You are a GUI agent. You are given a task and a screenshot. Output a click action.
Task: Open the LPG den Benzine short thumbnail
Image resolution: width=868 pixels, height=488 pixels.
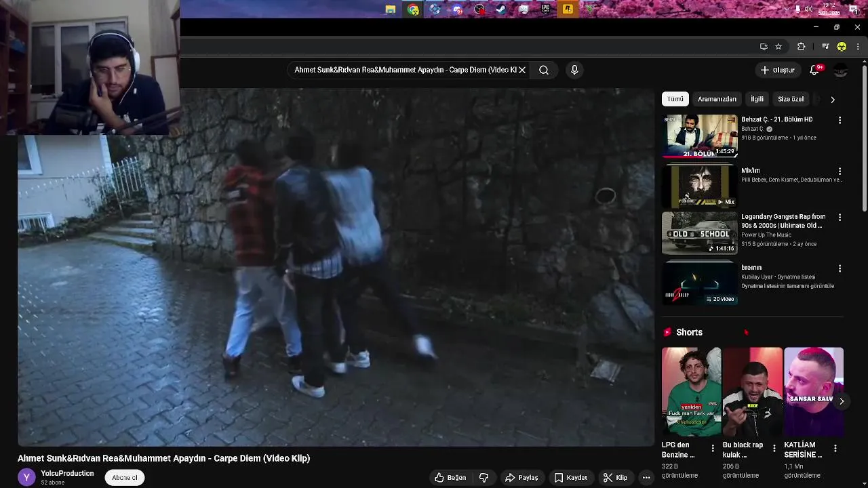tap(692, 392)
